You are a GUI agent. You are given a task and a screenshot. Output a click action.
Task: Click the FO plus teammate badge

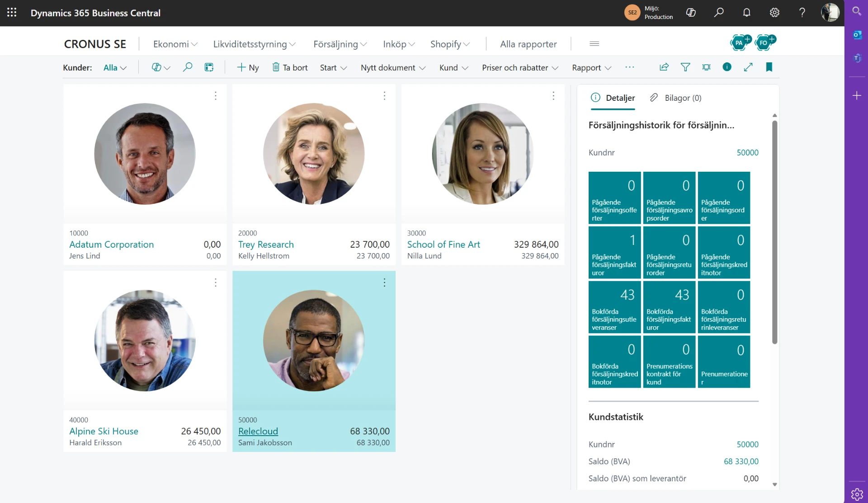[765, 42]
